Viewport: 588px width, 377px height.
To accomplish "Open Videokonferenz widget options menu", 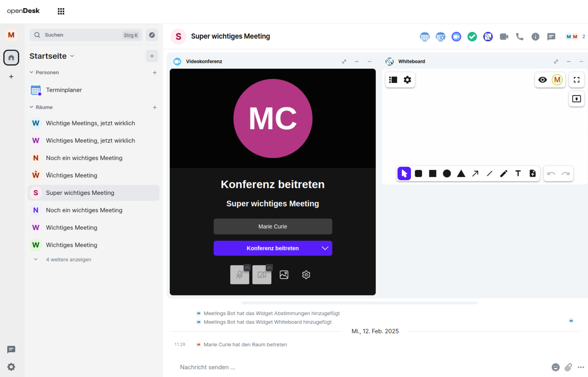I will [x=369, y=61].
